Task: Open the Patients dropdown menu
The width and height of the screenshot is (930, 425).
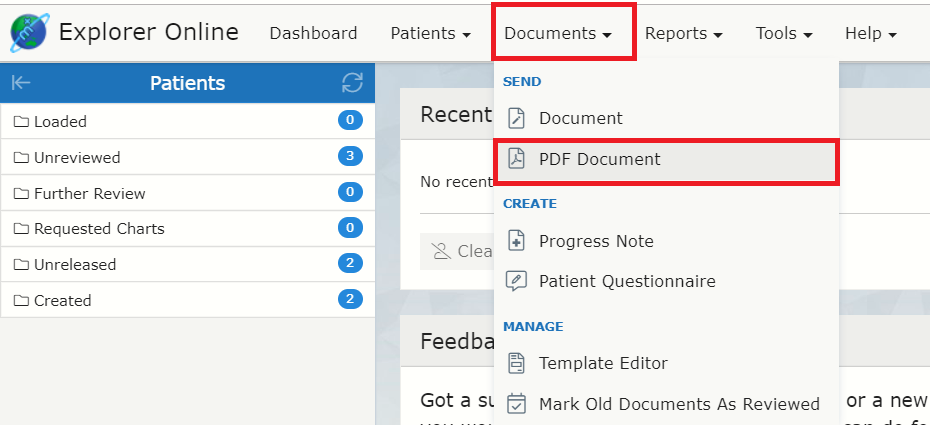Action: (x=430, y=33)
